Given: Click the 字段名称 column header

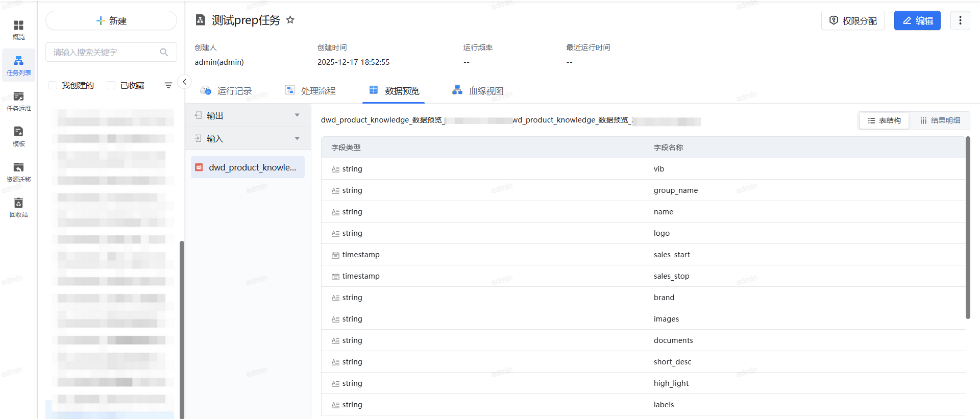Looking at the screenshot, I should [669, 147].
